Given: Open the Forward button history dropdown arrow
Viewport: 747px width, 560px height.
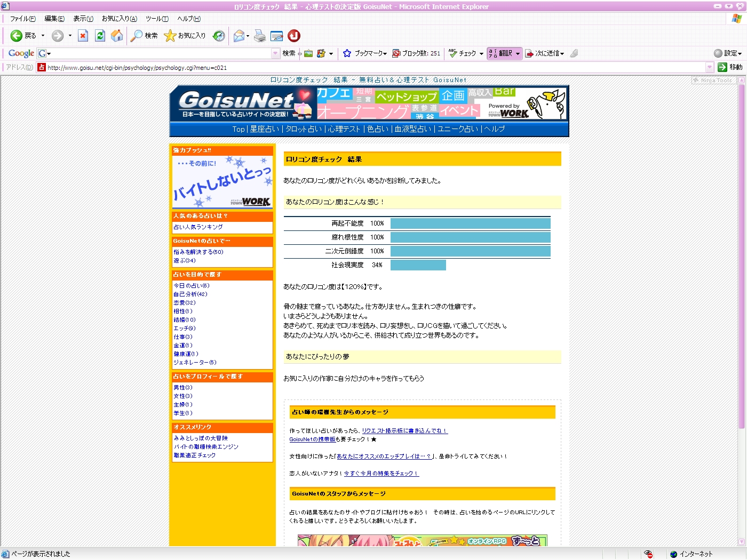Looking at the screenshot, I should 70,36.
